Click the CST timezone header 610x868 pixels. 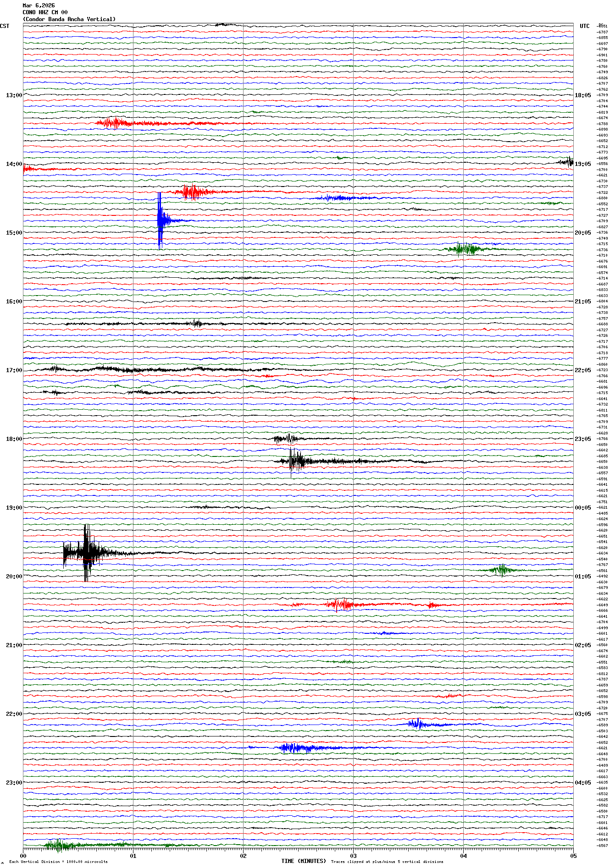(x=5, y=26)
